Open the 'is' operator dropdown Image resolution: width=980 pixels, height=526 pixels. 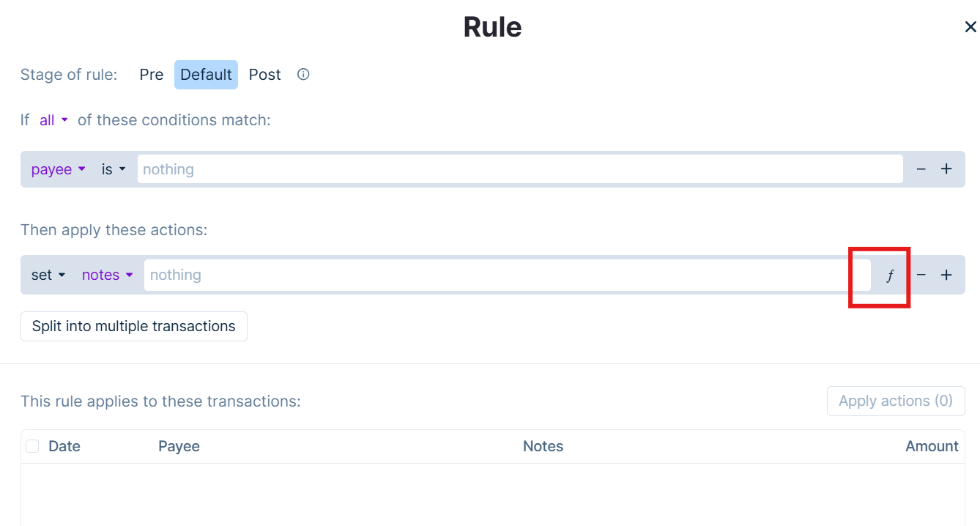[x=113, y=168]
